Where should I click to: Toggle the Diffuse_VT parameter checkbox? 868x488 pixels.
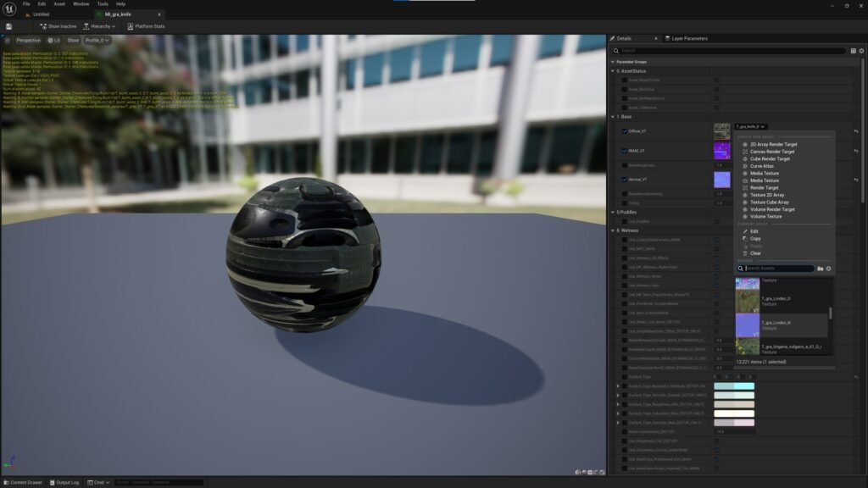click(625, 131)
